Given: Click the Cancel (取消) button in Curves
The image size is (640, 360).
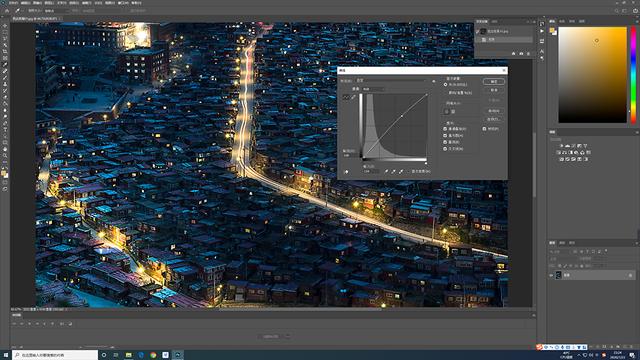Looking at the screenshot, I should [494, 90].
